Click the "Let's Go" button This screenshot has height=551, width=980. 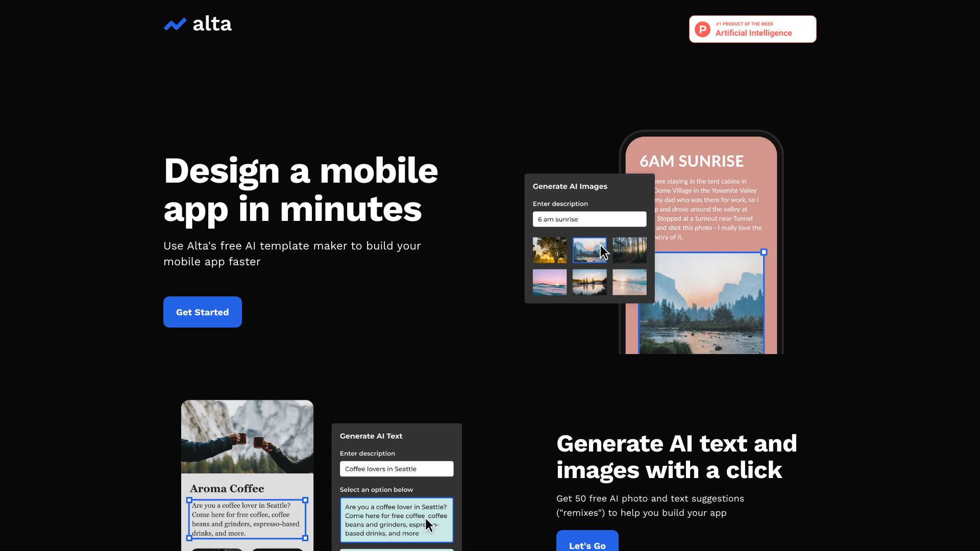(587, 545)
